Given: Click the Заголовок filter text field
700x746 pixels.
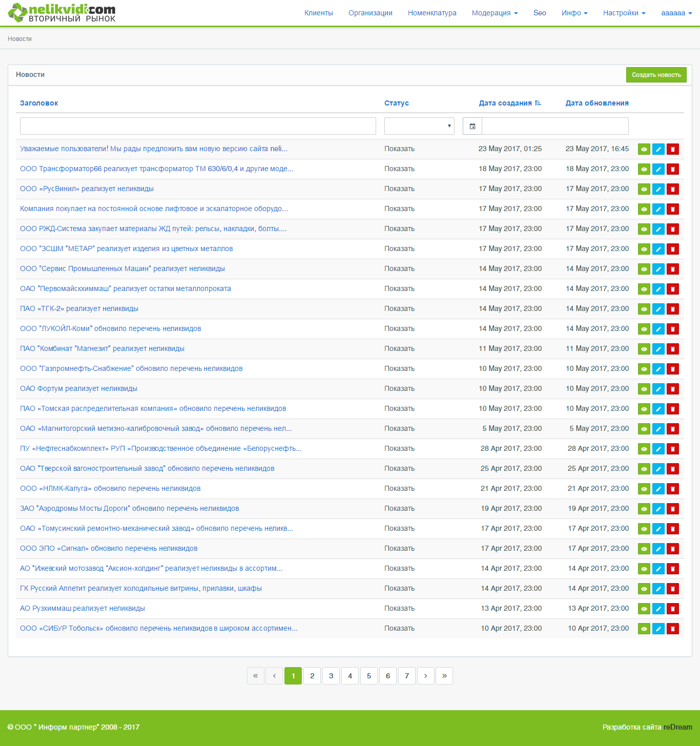Looking at the screenshot, I should 198,126.
